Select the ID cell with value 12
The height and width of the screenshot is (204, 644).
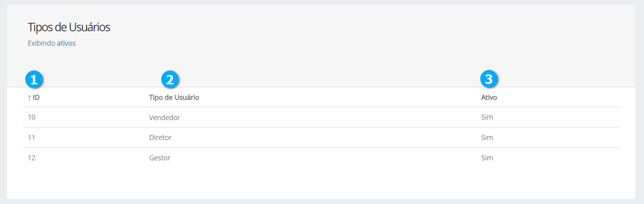(32, 158)
